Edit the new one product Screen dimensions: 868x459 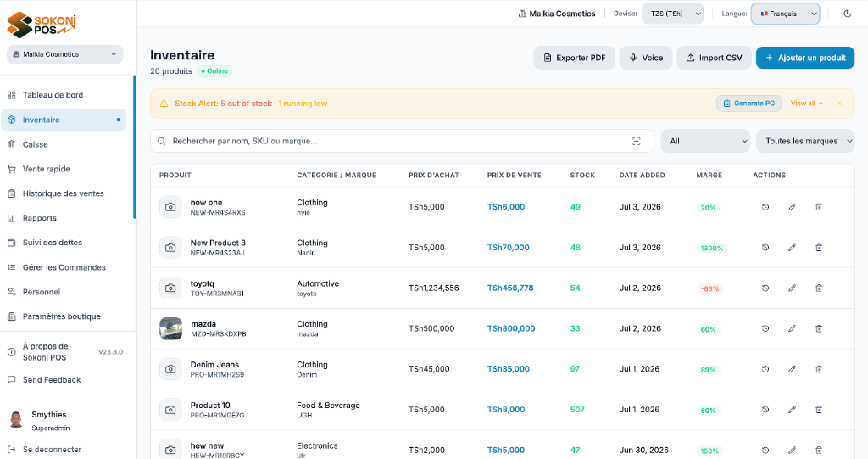click(792, 207)
